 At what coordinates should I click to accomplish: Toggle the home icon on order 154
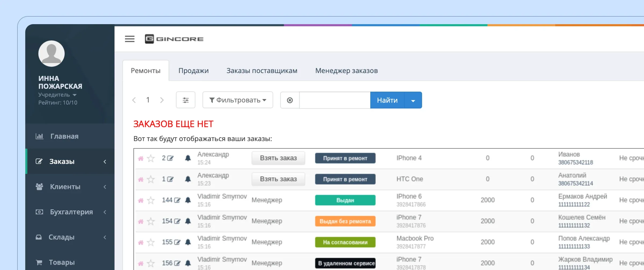click(141, 221)
